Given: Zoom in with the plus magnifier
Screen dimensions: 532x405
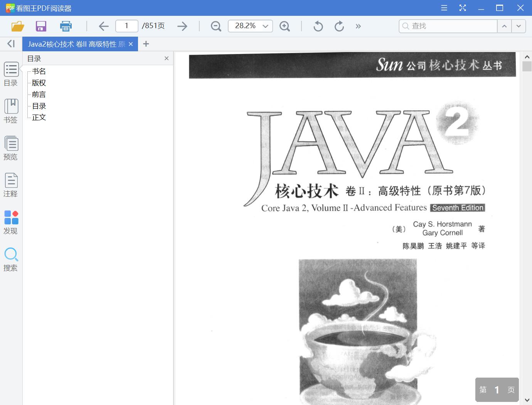Looking at the screenshot, I should click(x=285, y=26).
